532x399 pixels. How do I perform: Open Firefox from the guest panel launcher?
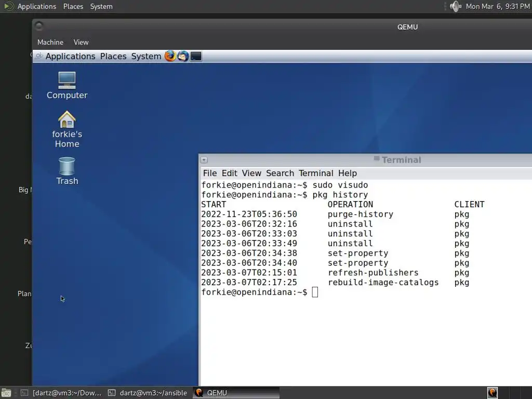[x=170, y=56]
